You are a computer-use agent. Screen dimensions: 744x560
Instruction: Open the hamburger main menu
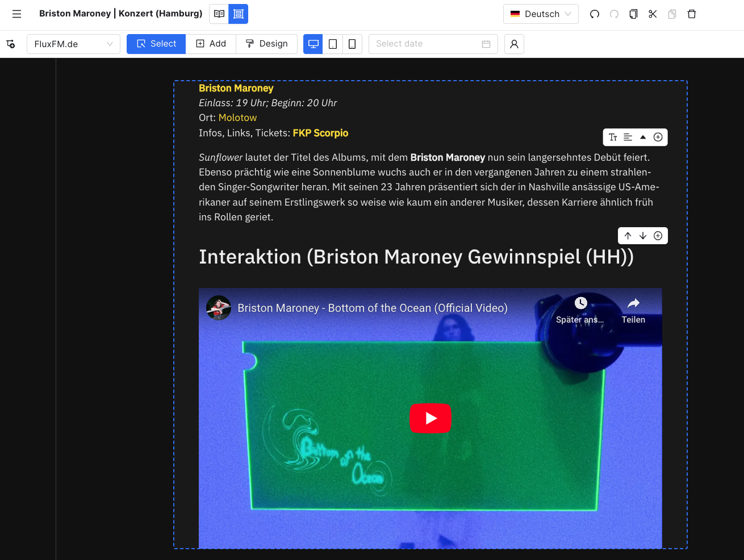click(x=17, y=14)
